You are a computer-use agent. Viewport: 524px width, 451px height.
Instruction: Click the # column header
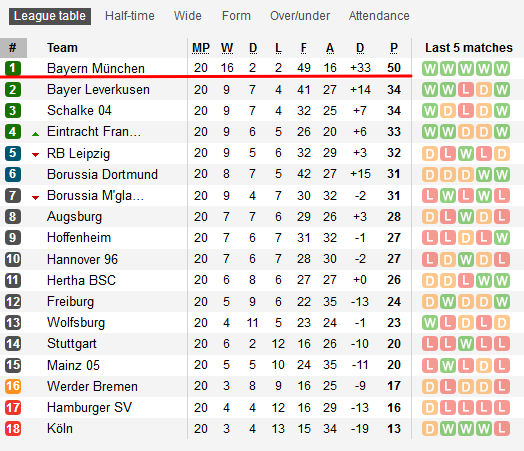pos(13,48)
